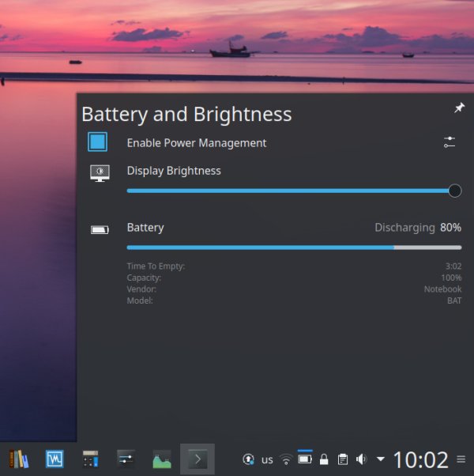
Task: Toggle the Enable Power Management checkbox
Action: pos(97,142)
